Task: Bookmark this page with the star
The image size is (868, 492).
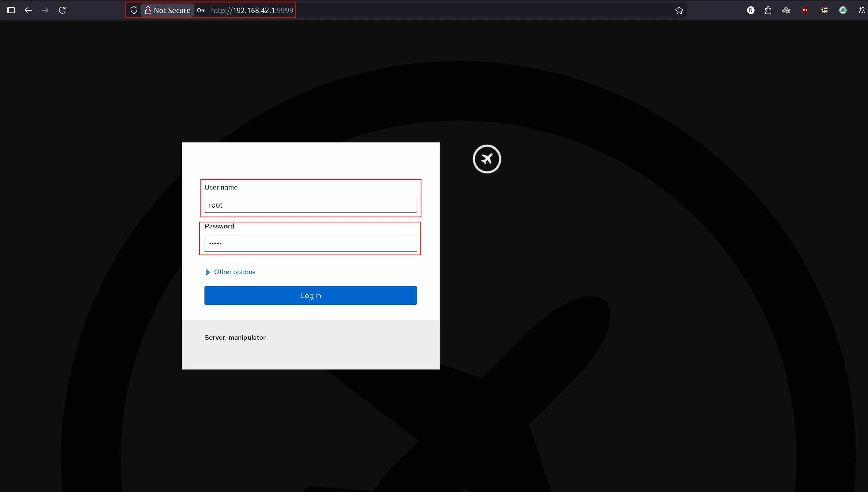Action: tap(679, 10)
